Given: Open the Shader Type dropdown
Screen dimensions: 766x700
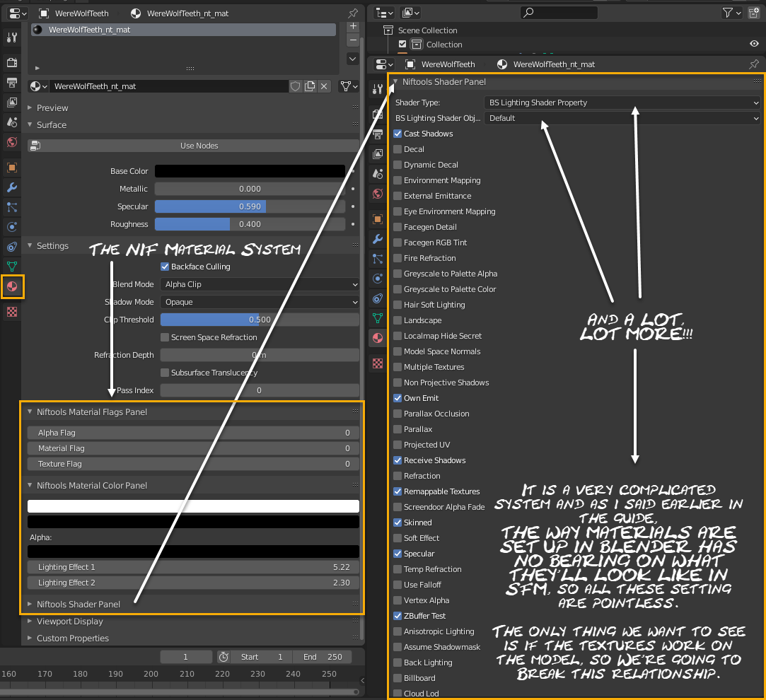Looking at the screenshot, I should click(622, 103).
